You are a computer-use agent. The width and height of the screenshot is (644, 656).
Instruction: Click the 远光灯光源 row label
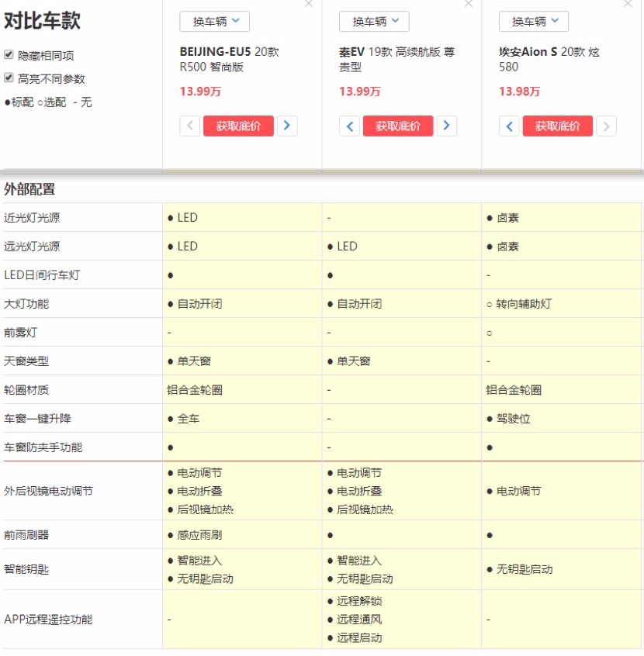click(x=32, y=246)
